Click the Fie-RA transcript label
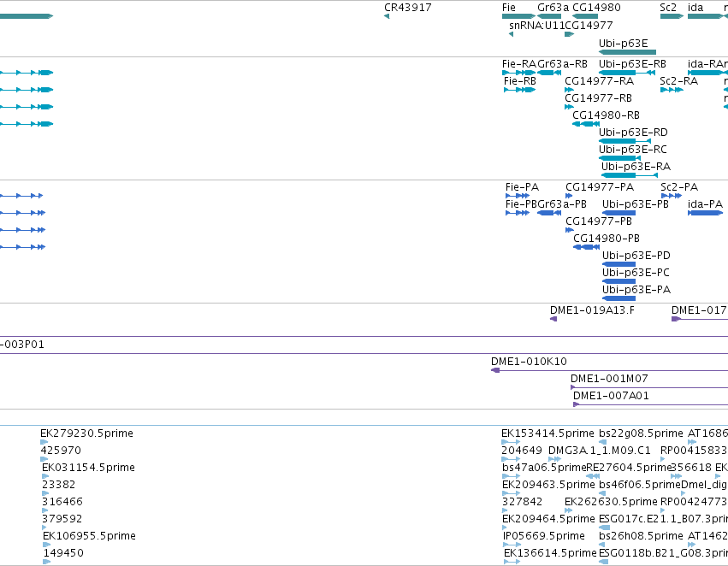This screenshot has height=566, width=728. point(519,64)
